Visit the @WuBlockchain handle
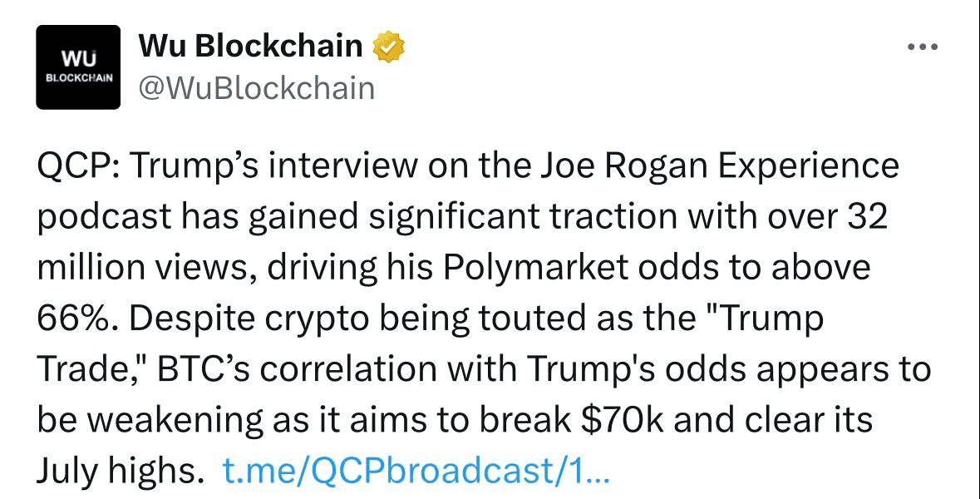The height and width of the screenshot is (499, 980). tap(256, 88)
